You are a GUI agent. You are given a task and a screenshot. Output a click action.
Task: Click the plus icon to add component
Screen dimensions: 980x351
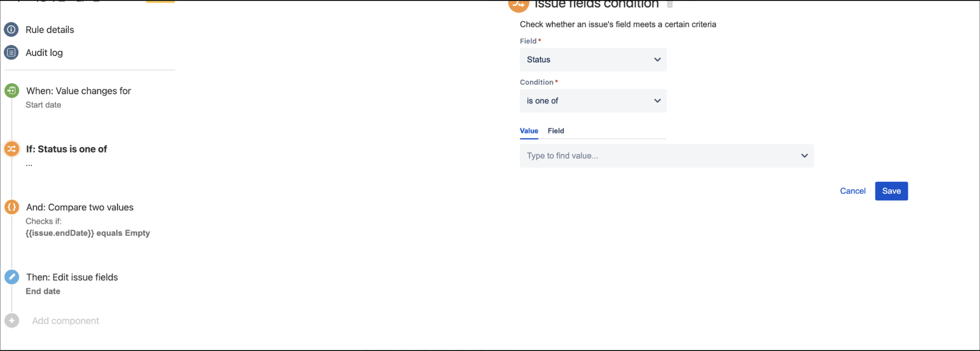point(12,320)
